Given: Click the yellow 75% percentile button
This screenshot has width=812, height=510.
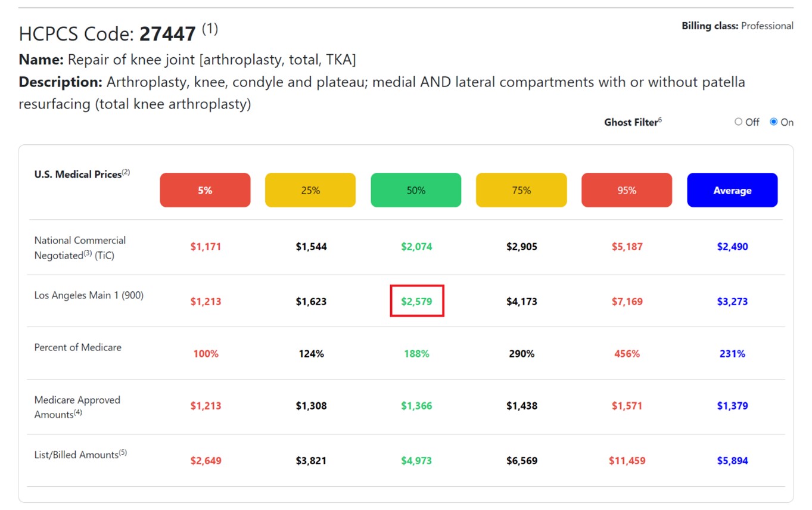Looking at the screenshot, I should [521, 191].
